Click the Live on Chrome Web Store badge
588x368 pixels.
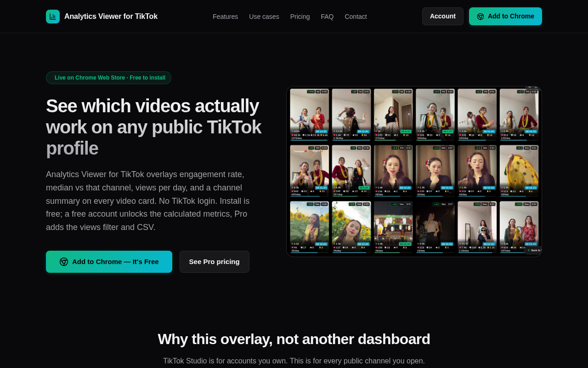(x=108, y=78)
